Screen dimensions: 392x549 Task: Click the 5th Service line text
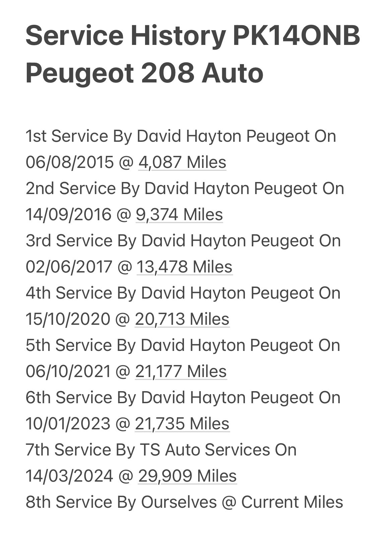(183, 345)
